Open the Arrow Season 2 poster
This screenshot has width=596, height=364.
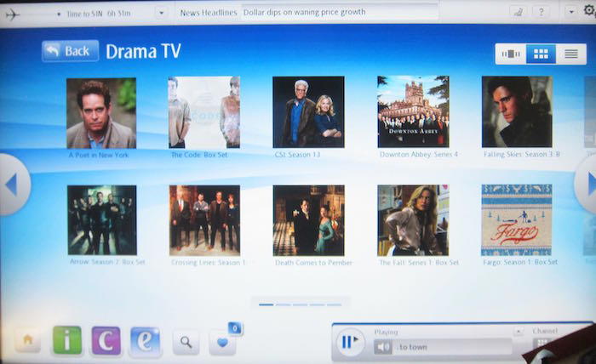click(x=102, y=220)
